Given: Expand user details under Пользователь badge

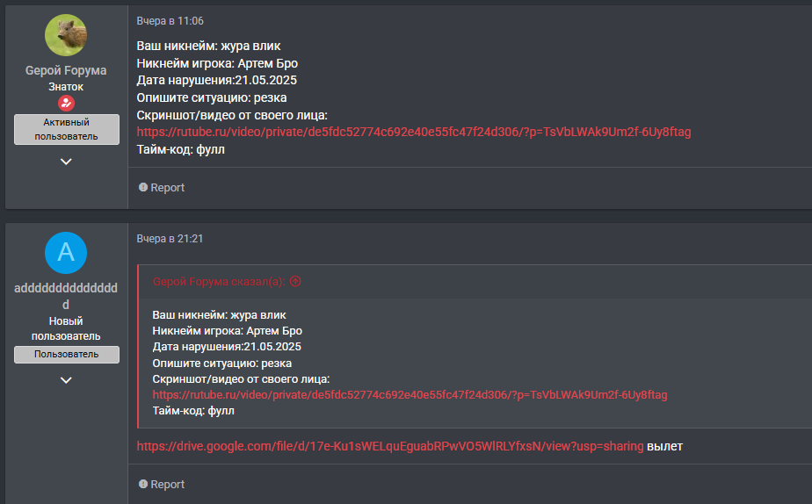Looking at the screenshot, I should point(66,380).
